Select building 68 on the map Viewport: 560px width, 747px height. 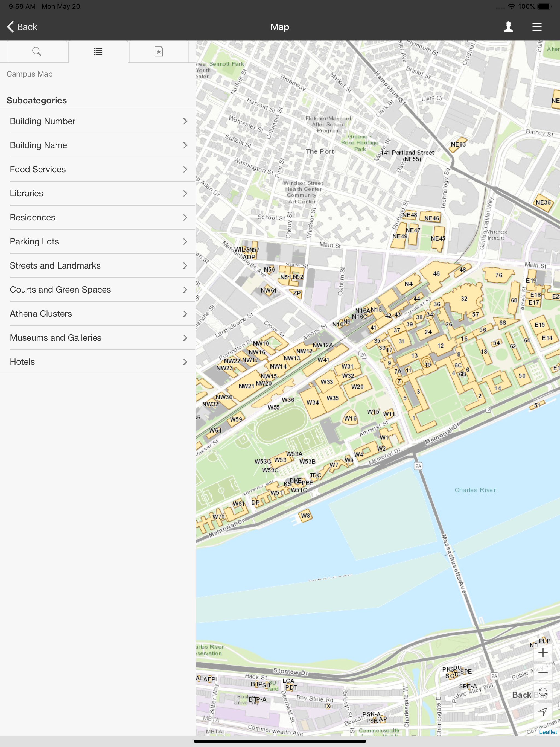click(x=514, y=300)
